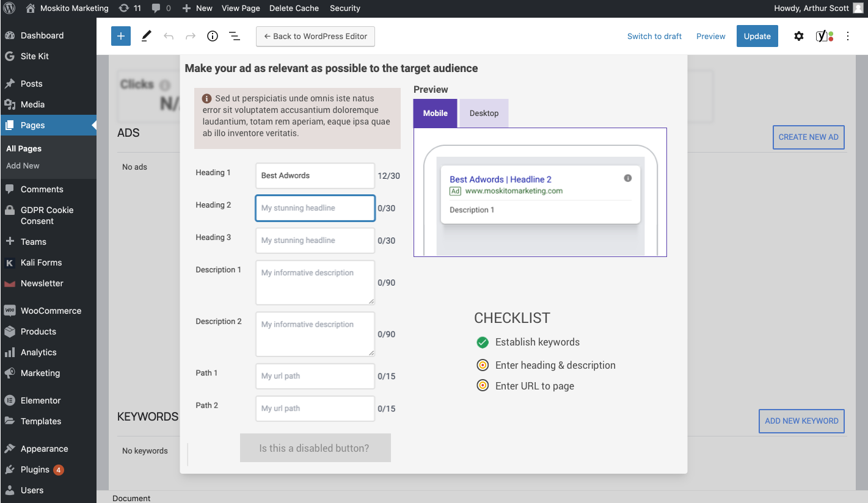This screenshot has width=868, height=503.
Task: Click ADD NEW KEYWORD button
Action: tap(801, 421)
